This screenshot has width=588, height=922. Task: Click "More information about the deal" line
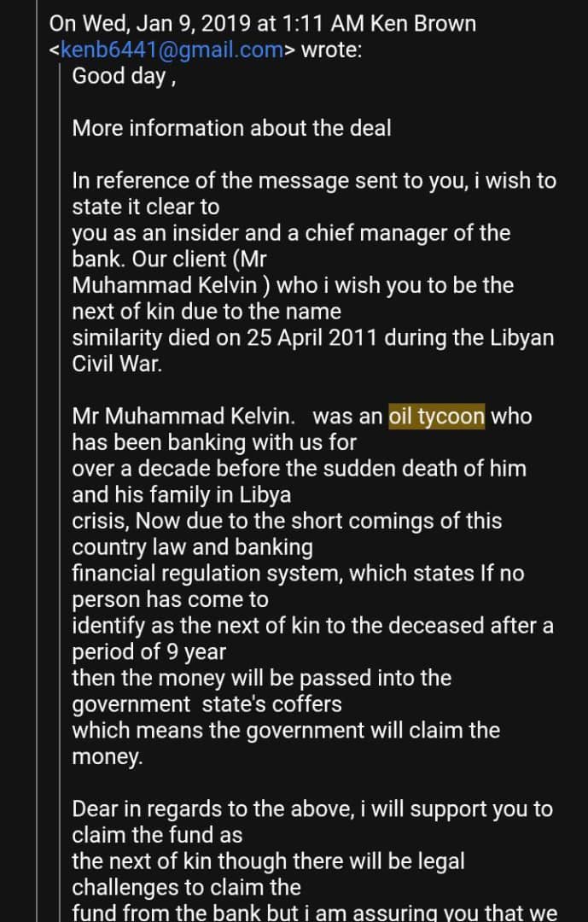pos(231,128)
